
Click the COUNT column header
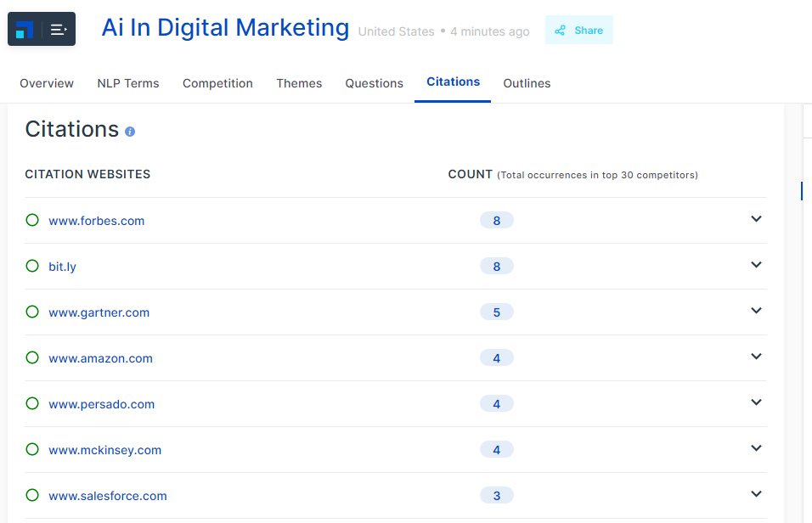tap(471, 175)
